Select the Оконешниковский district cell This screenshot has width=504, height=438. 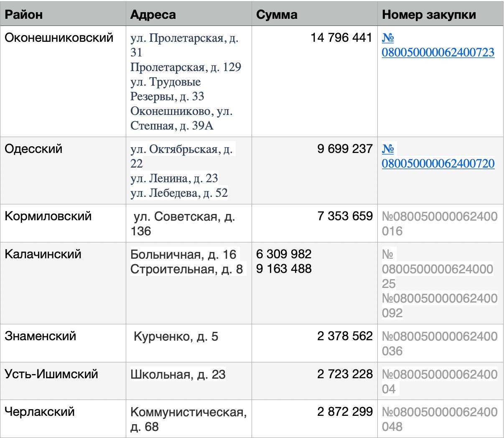coord(59,38)
